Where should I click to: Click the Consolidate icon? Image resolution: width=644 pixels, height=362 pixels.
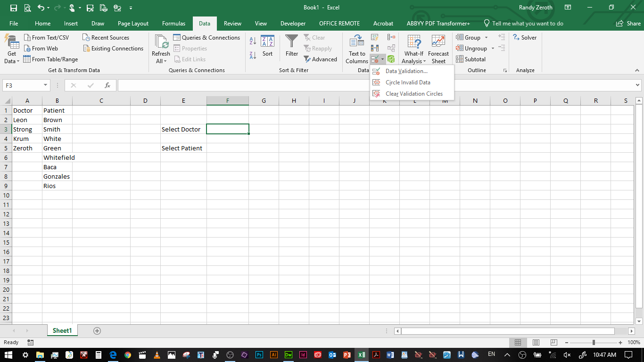pos(391,37)
